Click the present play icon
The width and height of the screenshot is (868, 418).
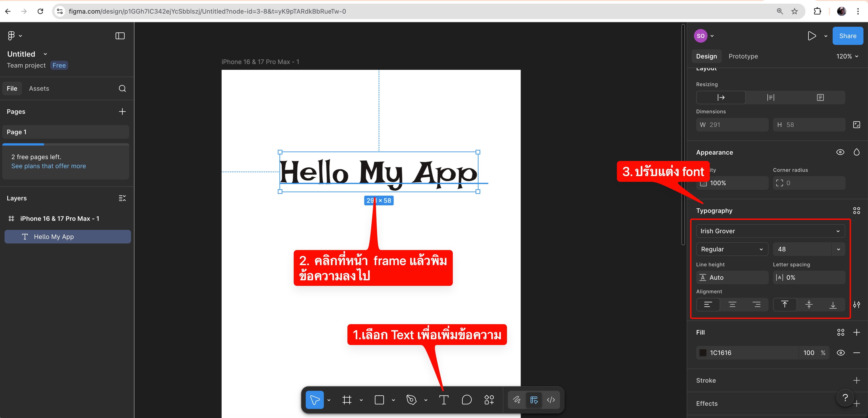811,36
